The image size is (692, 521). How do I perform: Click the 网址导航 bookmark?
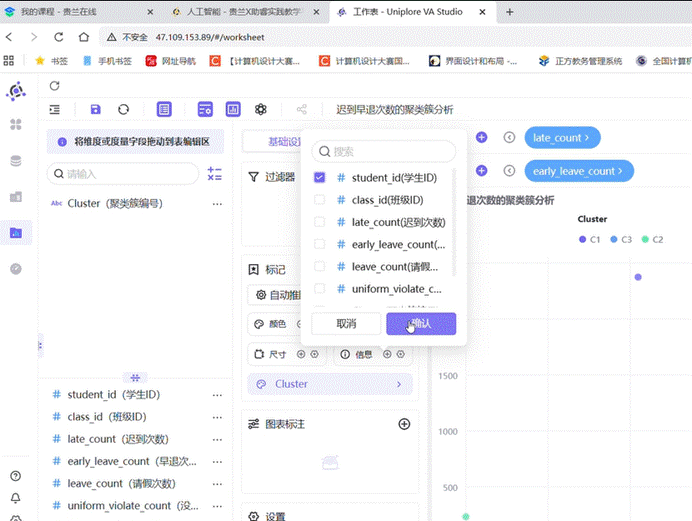point(171,61)
